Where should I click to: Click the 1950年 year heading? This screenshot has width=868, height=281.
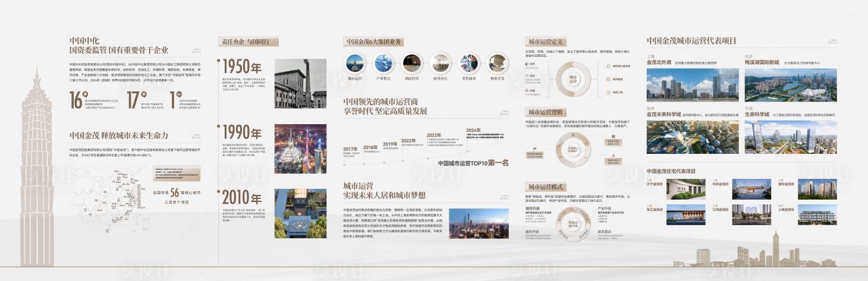point(242,67)
